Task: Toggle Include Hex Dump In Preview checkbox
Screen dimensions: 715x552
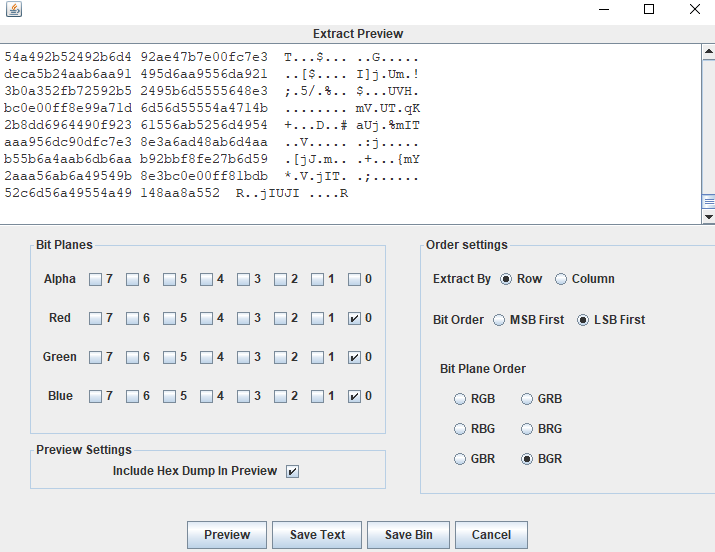Action: point(292,471)
